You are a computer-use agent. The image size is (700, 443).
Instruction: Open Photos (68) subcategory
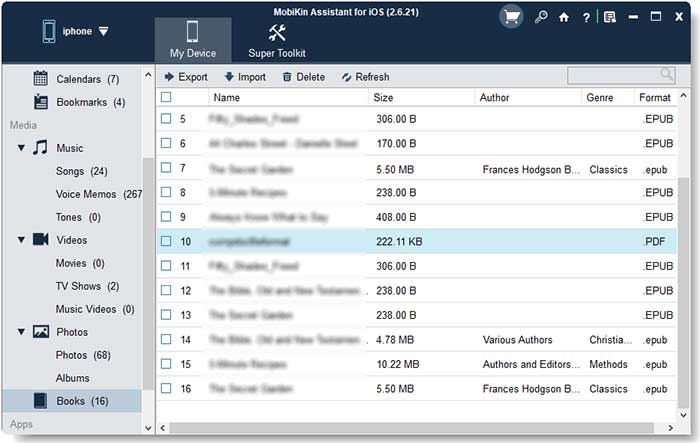click(x=83, y=355)
